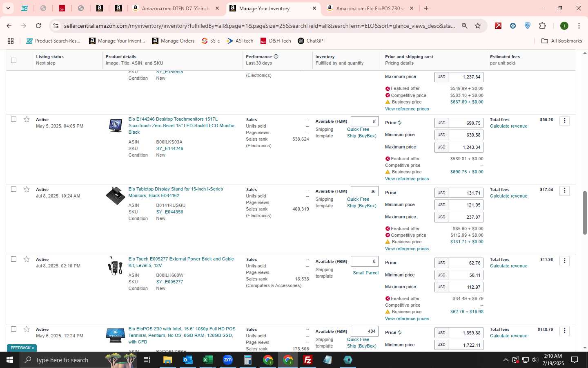Launch Excel from the taskbar
The height and width of the screenshot is (368, 588).
[207, 360]
